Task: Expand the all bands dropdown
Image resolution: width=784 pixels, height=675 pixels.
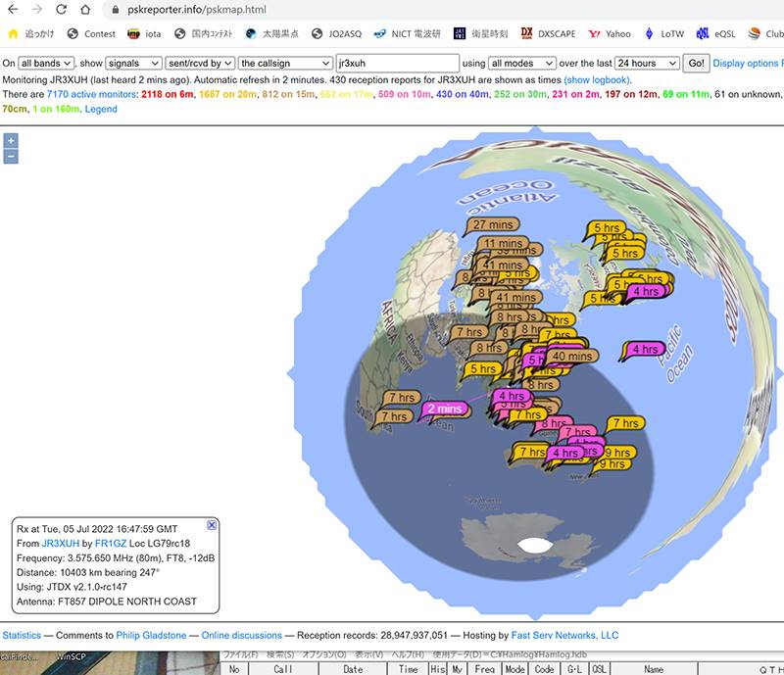Action: pos(47,63)
